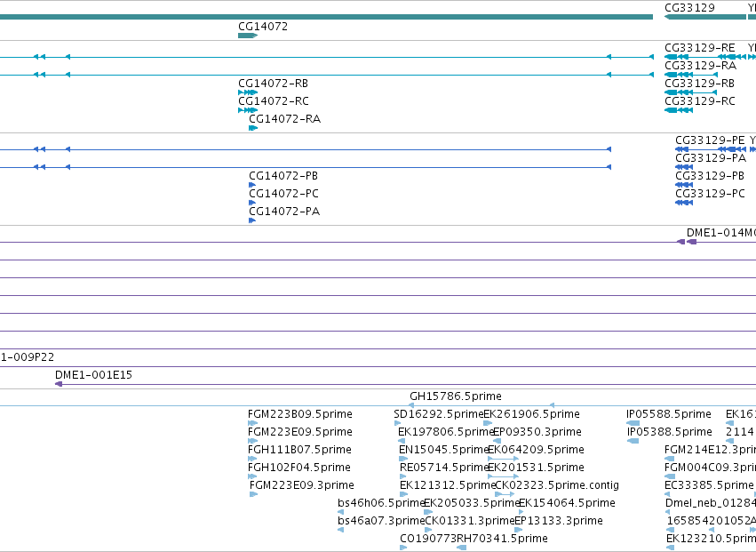Select EST FGM223B09.5prime
The height and width of the screenshot is (552, 756).
[300, 414]
